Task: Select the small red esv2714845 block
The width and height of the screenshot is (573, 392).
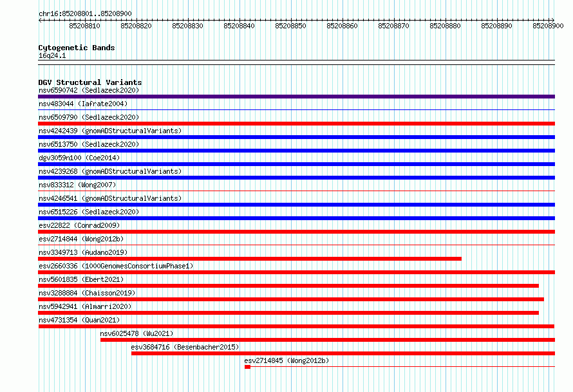Action: pyautogui.click(x=247, y=367)
